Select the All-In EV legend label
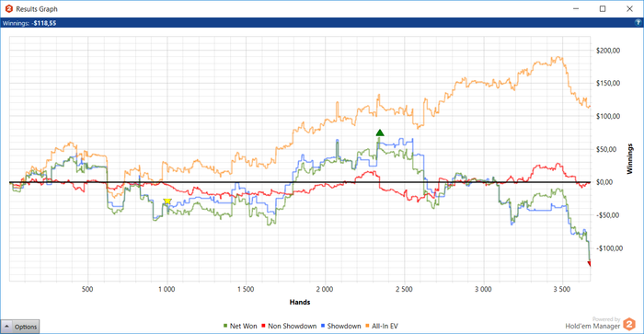Image resolution: width=644 pixels, height=334 pixels. 385,327
